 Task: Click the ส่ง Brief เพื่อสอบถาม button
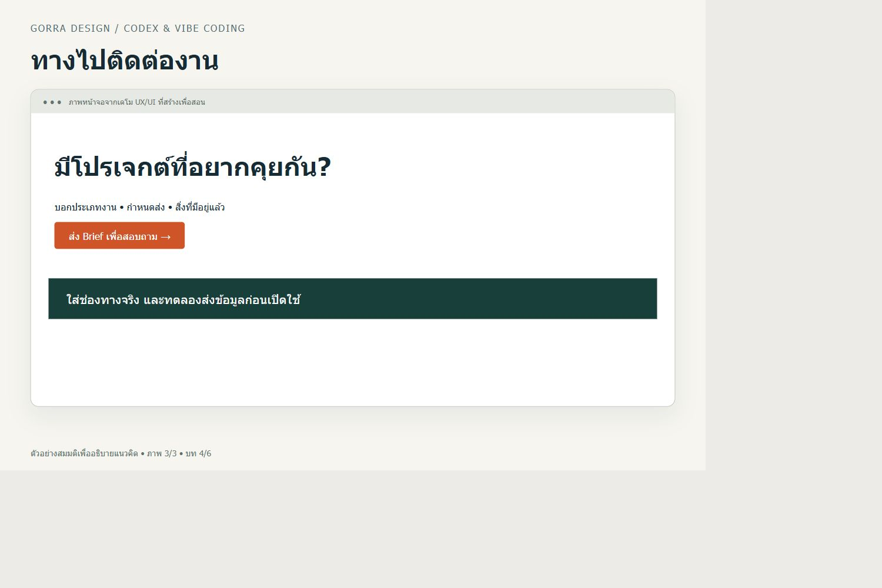coord(119,236)
